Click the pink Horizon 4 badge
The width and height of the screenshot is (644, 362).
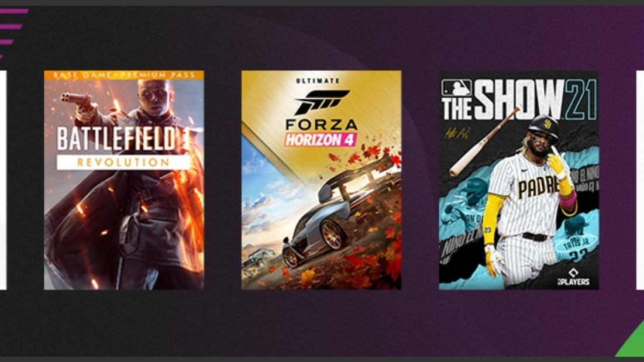click(x=321, y=140)
